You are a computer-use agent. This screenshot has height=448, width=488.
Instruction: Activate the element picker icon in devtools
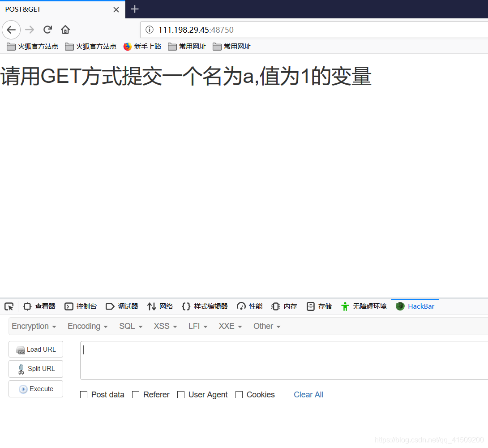click(9, 307)
